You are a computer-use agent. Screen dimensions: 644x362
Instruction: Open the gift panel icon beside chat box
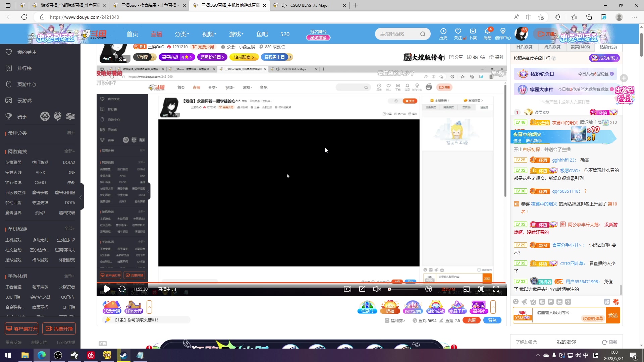615,302
